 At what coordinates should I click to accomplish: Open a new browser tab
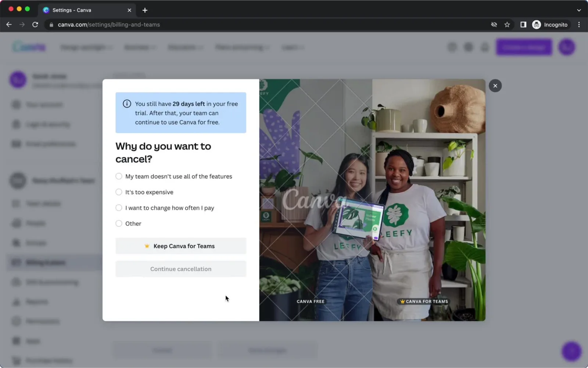(x=145, y=10)
